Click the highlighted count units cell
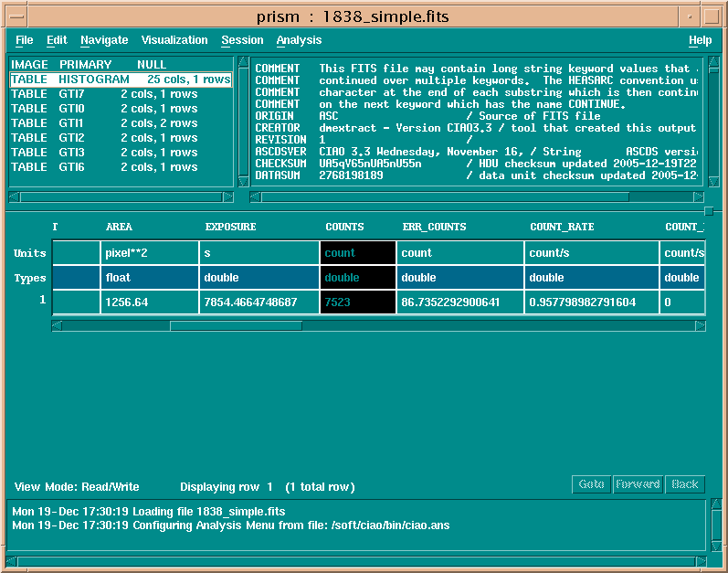728x573 pixels. [358, 253]
